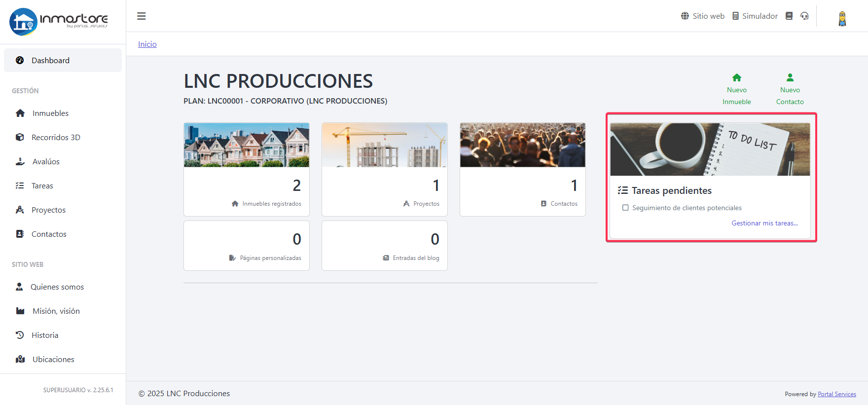
Task: Click the LNC PRODUCCIONES title
Action: point(278,81)
